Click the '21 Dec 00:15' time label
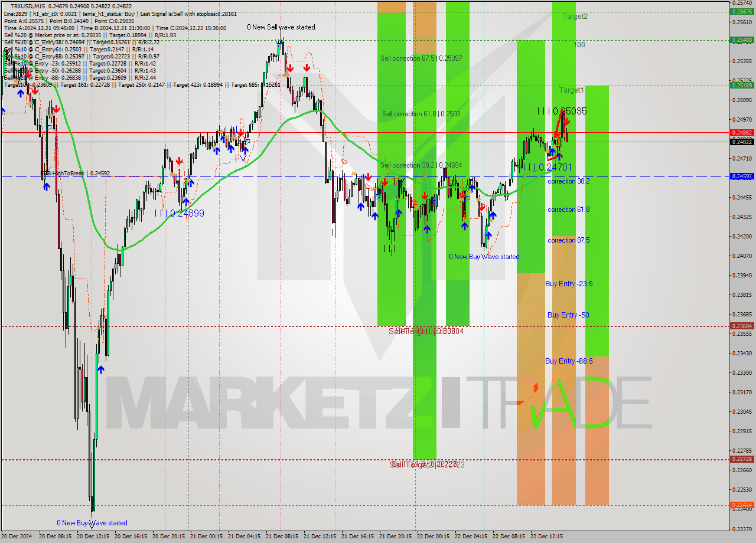The width and height of the screenshot is (756, 543). tap(207, 537)
